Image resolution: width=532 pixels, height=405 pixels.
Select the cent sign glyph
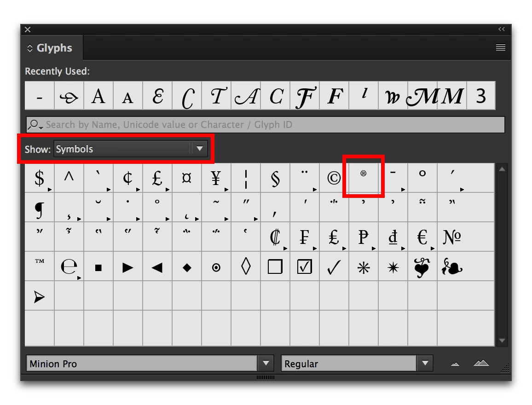coord(128,178)
